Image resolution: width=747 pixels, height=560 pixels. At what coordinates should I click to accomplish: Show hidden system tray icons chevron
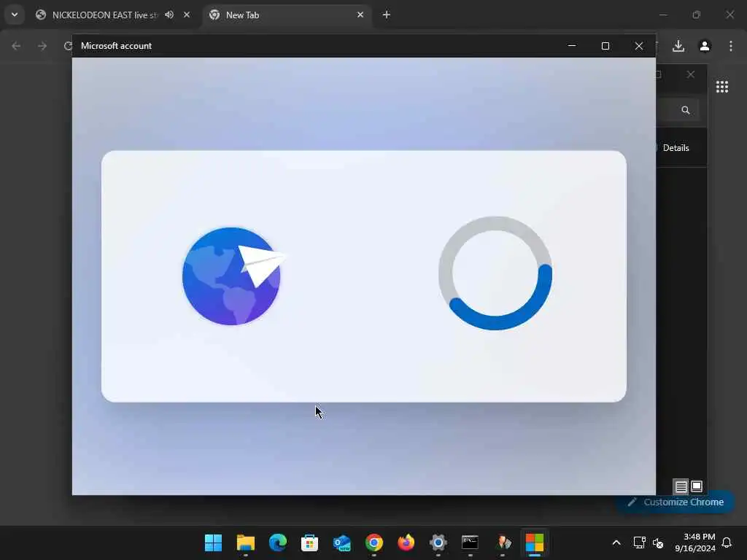(x=616, y=542)
